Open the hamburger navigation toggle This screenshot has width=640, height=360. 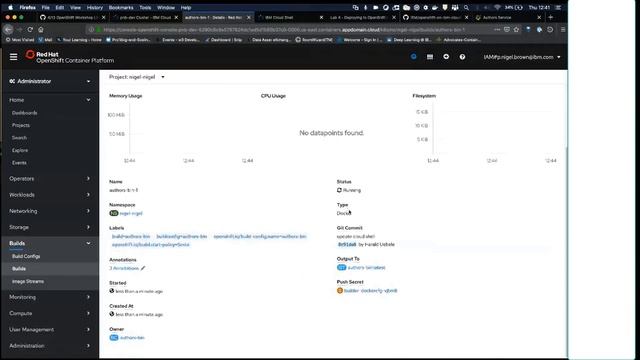point(13,57)
